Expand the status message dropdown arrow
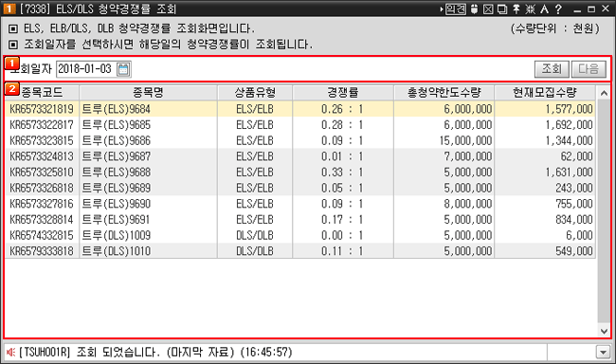Viewport: 616px width, 364px height. [603, 353]
